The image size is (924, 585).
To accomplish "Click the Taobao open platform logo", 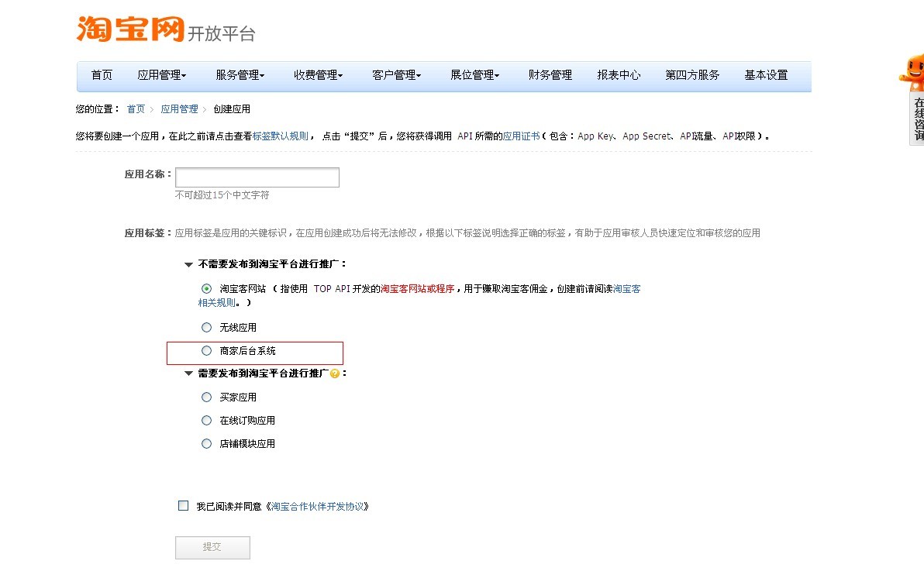I will point(166,29).
